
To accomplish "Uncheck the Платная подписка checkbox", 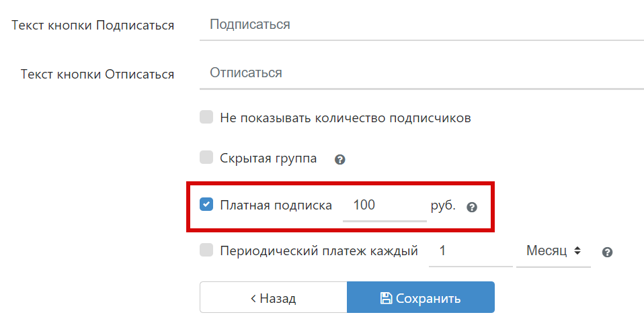I will pos(206,205).
